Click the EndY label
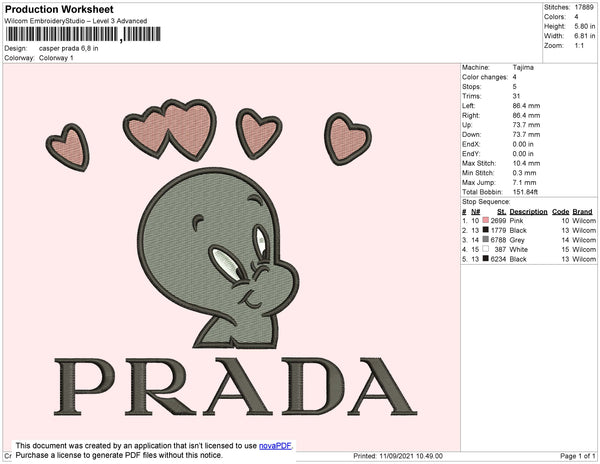Image resolution: width=600 pixels, height=464 pixels. click(471, 154)
